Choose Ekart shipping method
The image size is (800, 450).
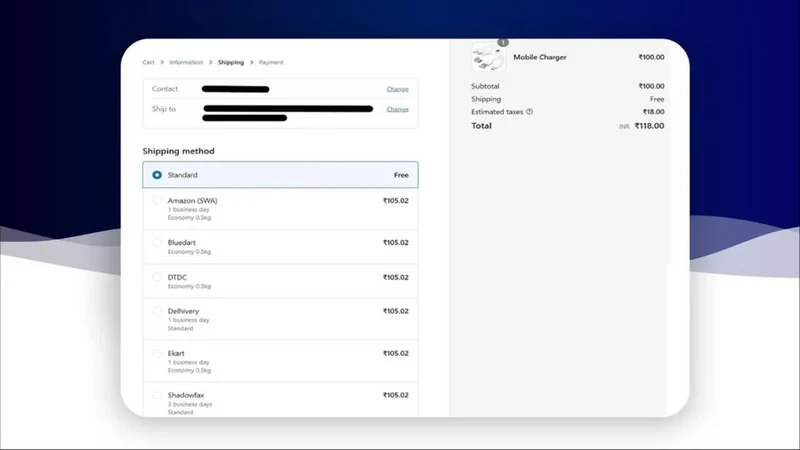tap(280, 361)
